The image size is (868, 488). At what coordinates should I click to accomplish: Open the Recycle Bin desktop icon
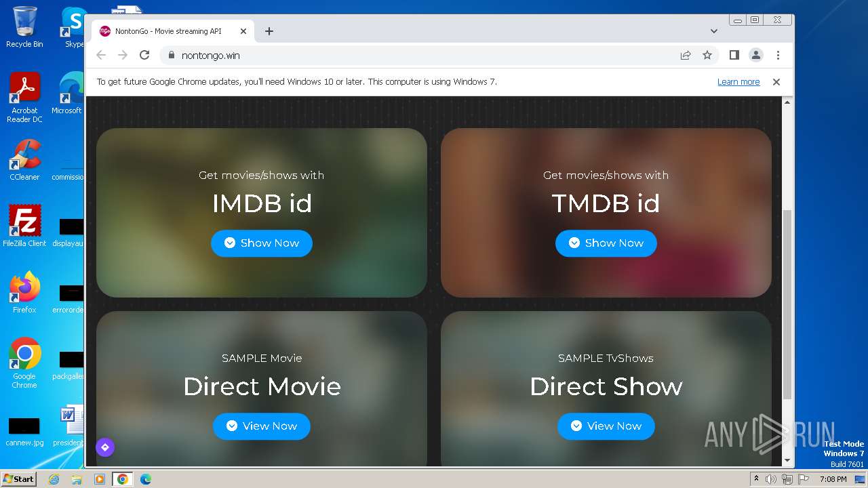(24, 27)
